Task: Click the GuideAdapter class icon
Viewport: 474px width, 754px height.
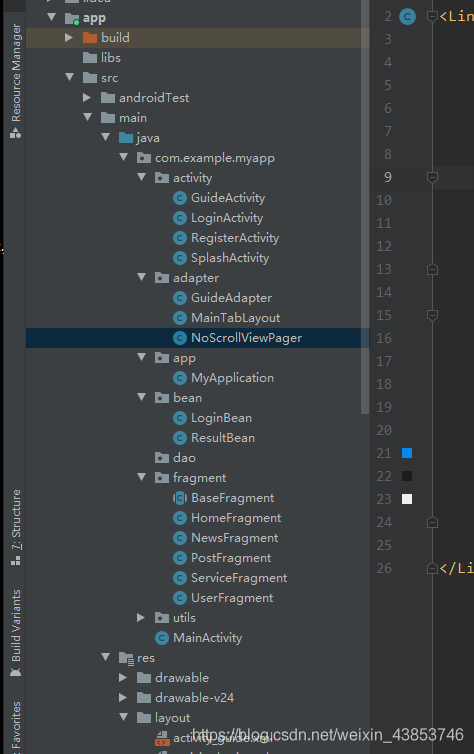Action: (x=180, y=298)
